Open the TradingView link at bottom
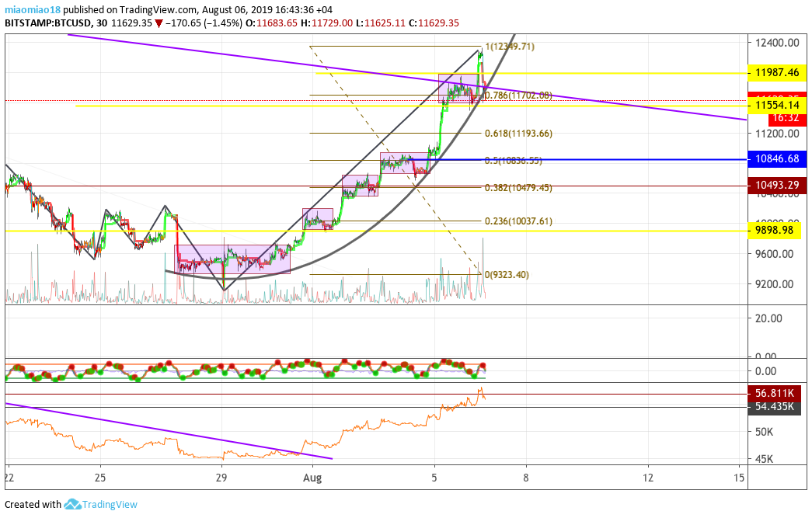This screenshot has height=518, width=812. click(x=110, y=505)
